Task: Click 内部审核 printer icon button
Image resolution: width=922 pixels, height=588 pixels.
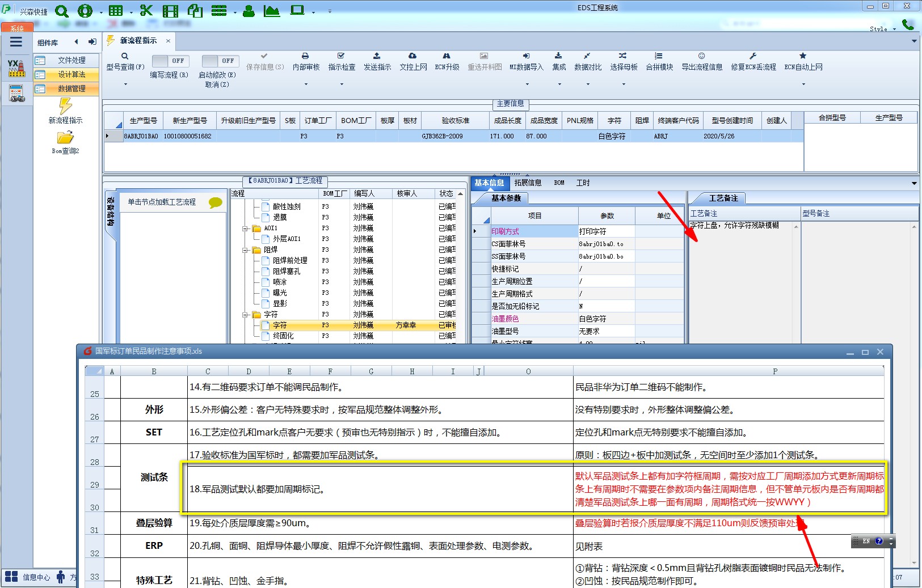Action: click(306, 62)
